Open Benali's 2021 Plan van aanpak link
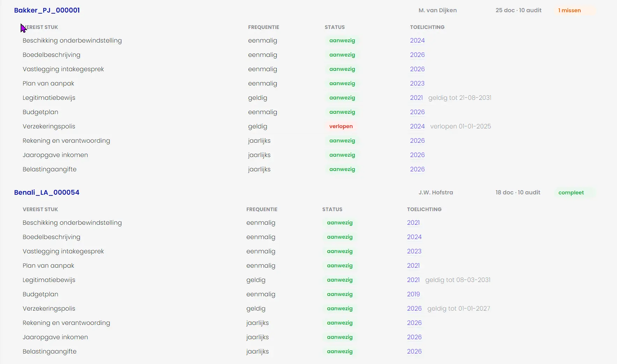 tap(413, 266)
